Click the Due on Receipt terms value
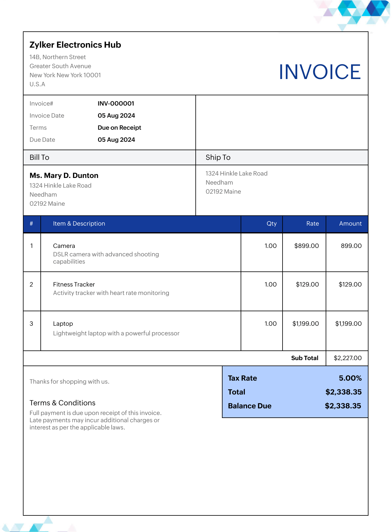Viewport: 392px width, 532px height. coord(119,128)
